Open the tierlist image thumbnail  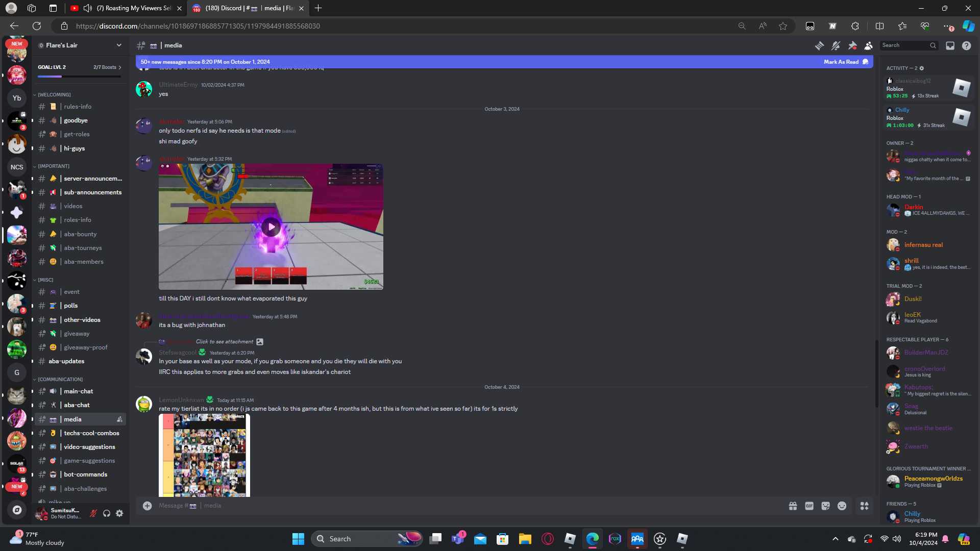204,455
